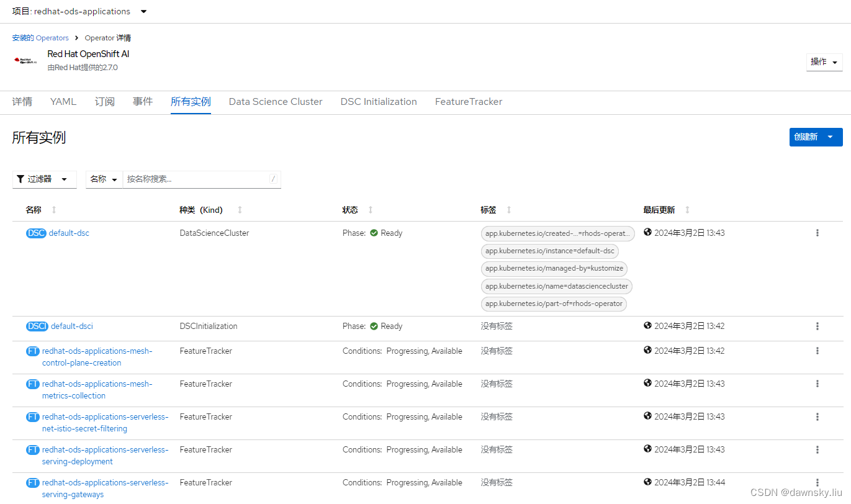Open the FeatureTracker tab
The height and width of the screenshot is (504, 851).
(x=469, y=102)
